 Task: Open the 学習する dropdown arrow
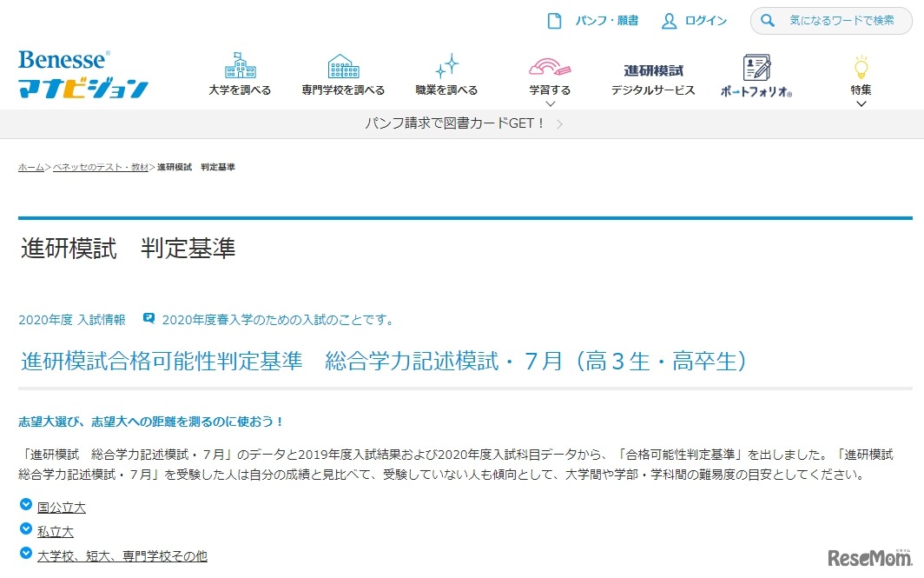549,102
